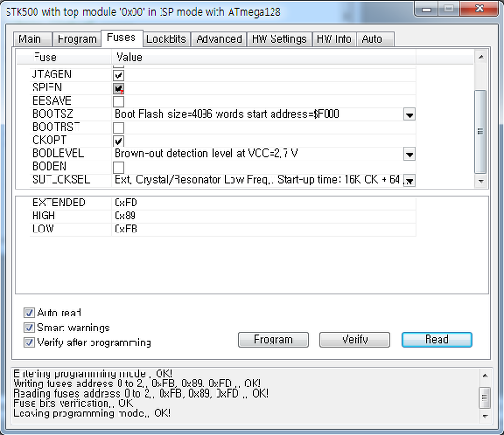Select the BODLEVEL fuse row label

(x=58, y=153)
